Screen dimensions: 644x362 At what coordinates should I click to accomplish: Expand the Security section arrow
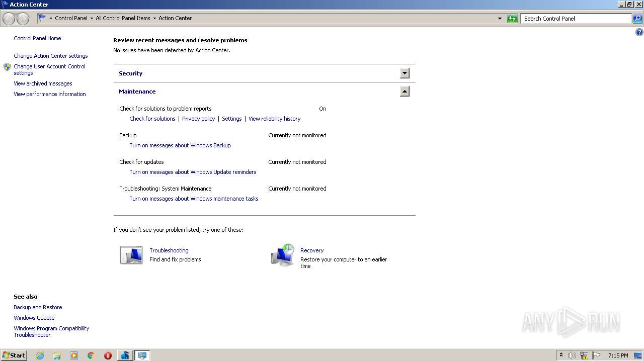point(405,73)
